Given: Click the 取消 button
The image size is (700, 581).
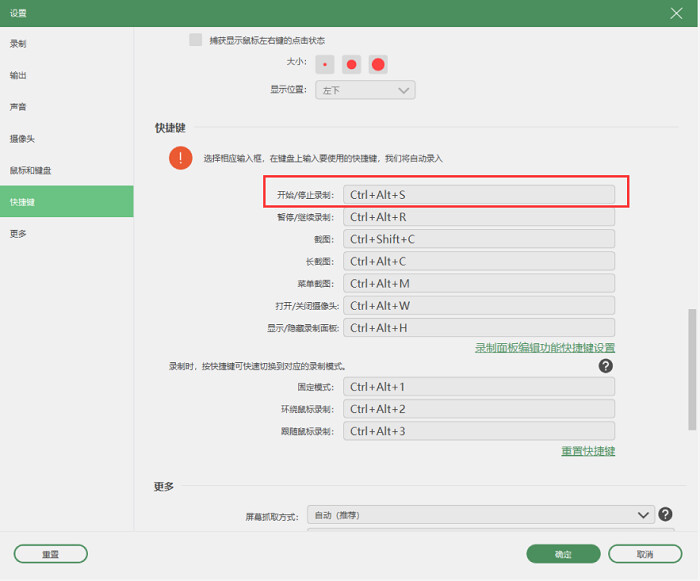Looking at the screenshot, I should [645, 554].
